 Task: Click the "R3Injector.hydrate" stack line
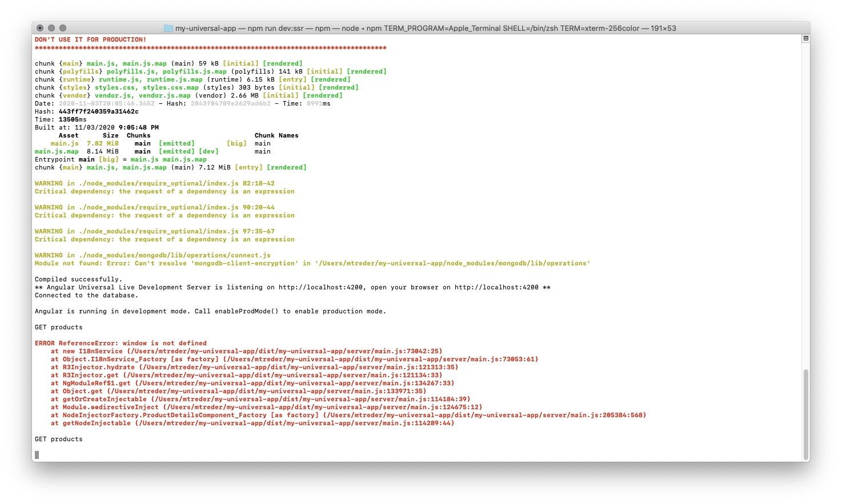[254, 367]
